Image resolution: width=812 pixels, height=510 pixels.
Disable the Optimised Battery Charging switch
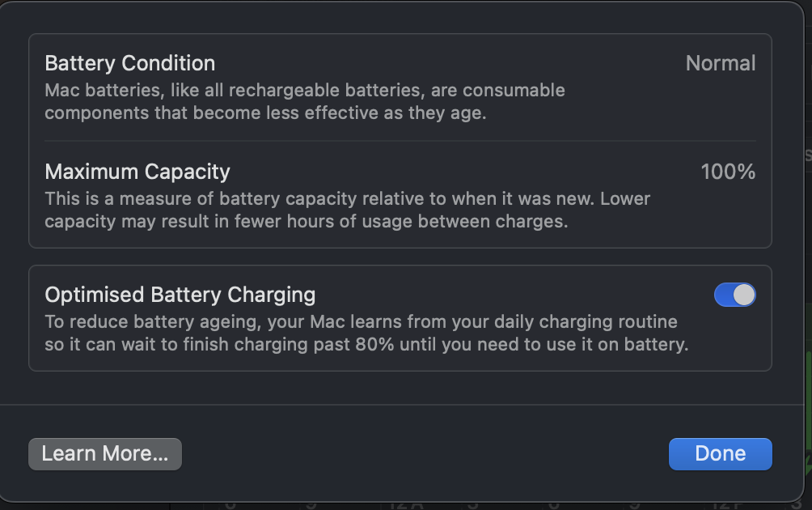coord(734,295)
